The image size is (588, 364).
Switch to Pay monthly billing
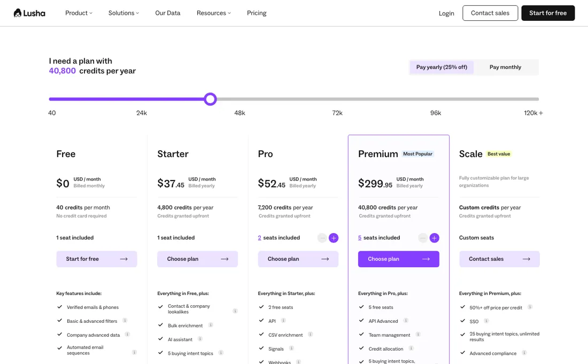505,67
